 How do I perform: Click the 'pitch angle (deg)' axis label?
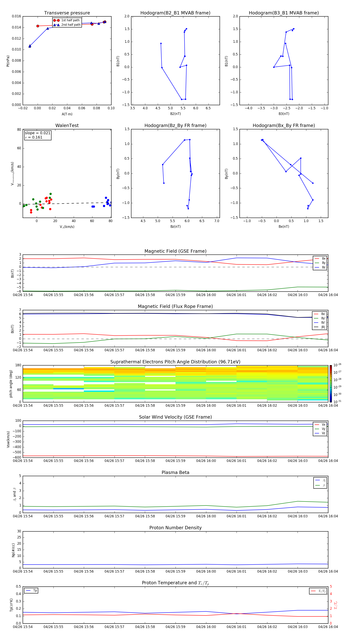click(x=11, y=384)
